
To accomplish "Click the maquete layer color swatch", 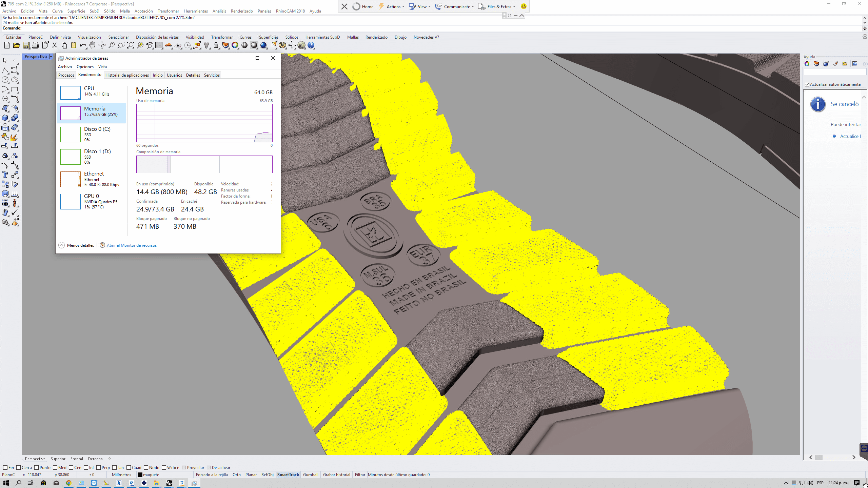I will point(140,475).
